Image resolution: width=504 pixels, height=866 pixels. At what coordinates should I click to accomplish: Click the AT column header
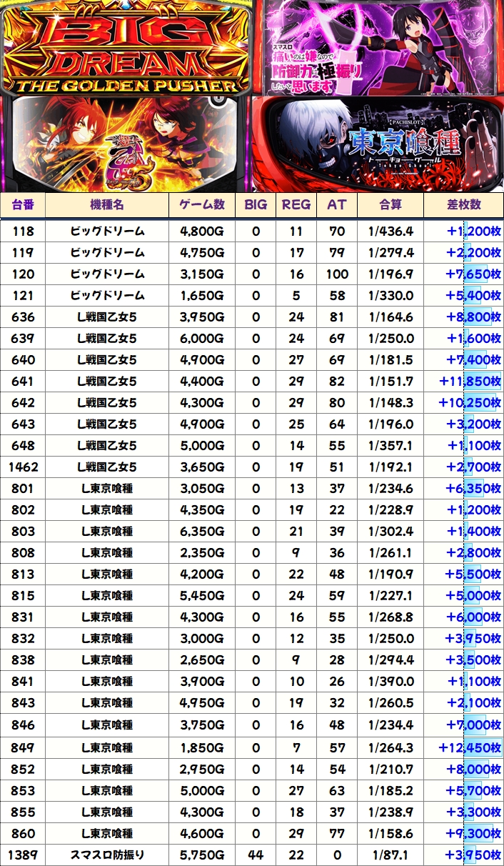[x=337, y=205]
